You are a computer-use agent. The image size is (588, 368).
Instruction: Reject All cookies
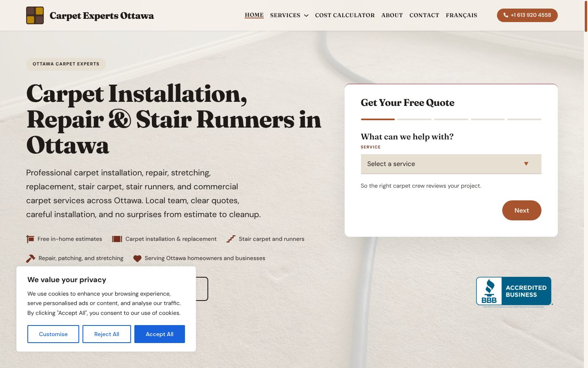pyautogui.click(x=107, y=334)
